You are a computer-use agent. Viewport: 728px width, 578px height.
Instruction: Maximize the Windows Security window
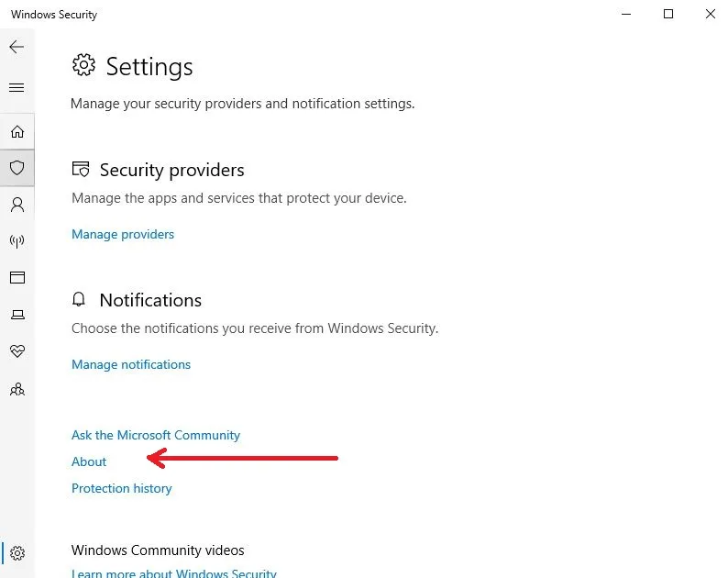[x=668, y=14]
